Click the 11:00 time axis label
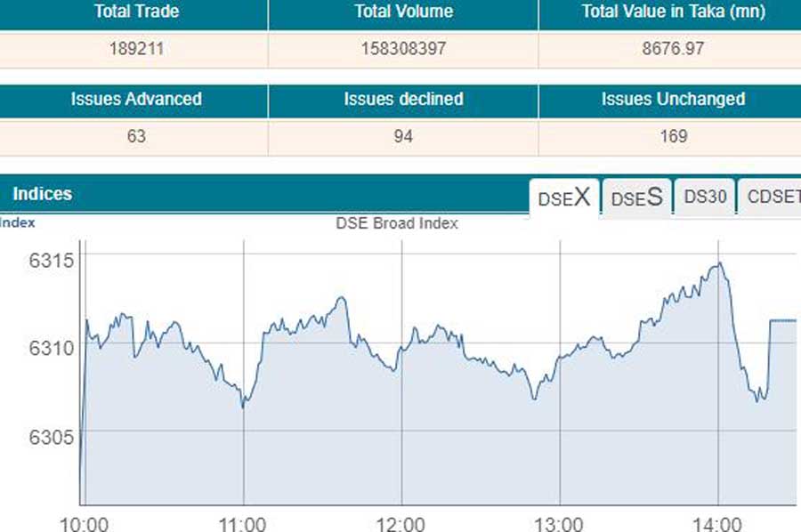 point(243,523)
